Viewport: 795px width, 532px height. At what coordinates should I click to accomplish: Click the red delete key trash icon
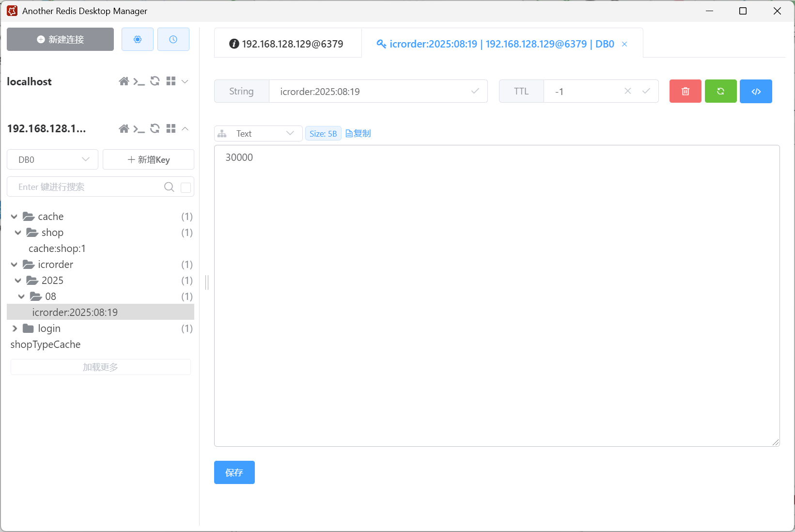[685, 91]
